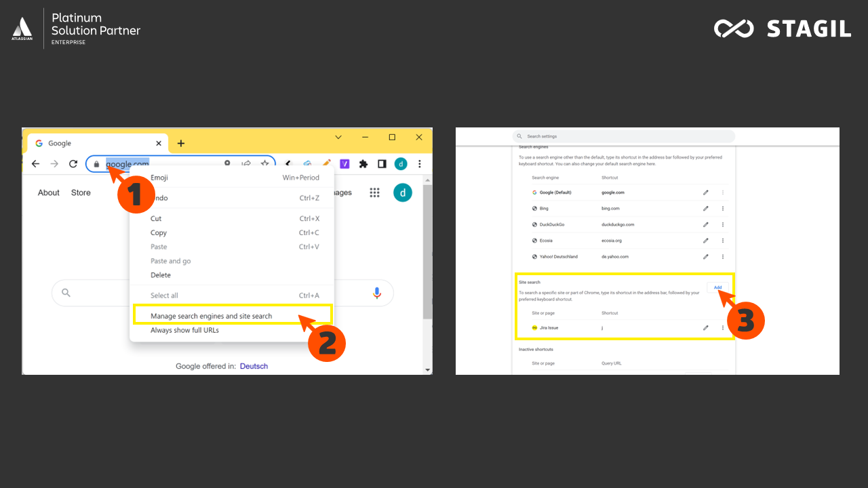Image resolution: width=868 pixels, height=488 pixels.
Task: Click the purple V extension icon
Action: 344,164
